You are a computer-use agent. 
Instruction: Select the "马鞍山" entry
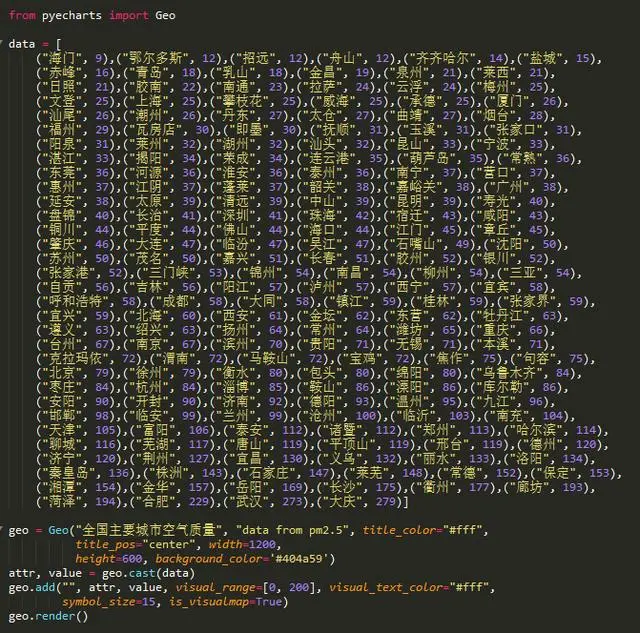tap(269, 358)
